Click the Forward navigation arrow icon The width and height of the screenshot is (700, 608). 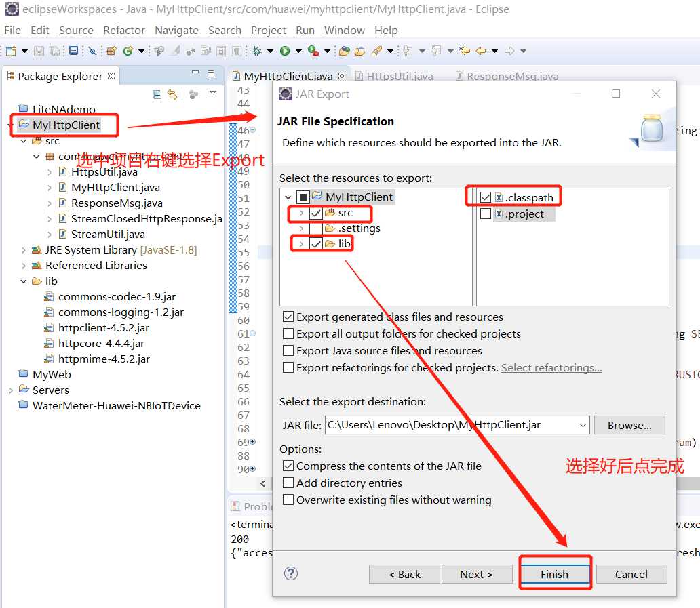(509, 51)
